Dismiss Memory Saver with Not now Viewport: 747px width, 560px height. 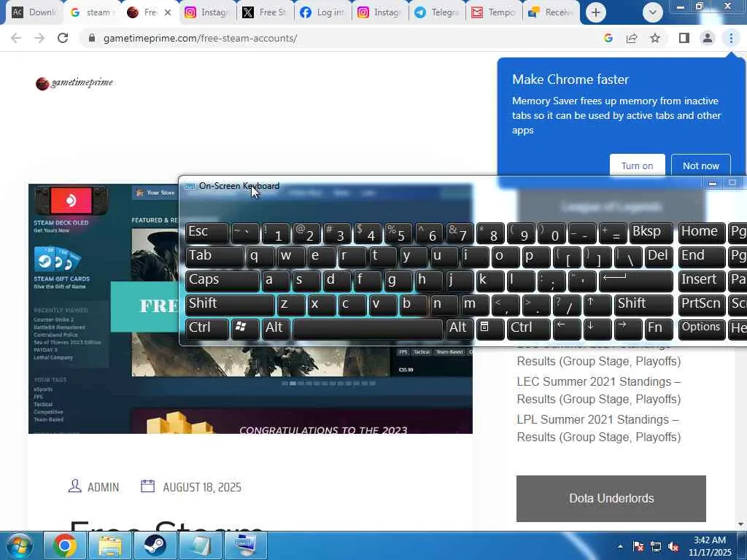[701, 166]
